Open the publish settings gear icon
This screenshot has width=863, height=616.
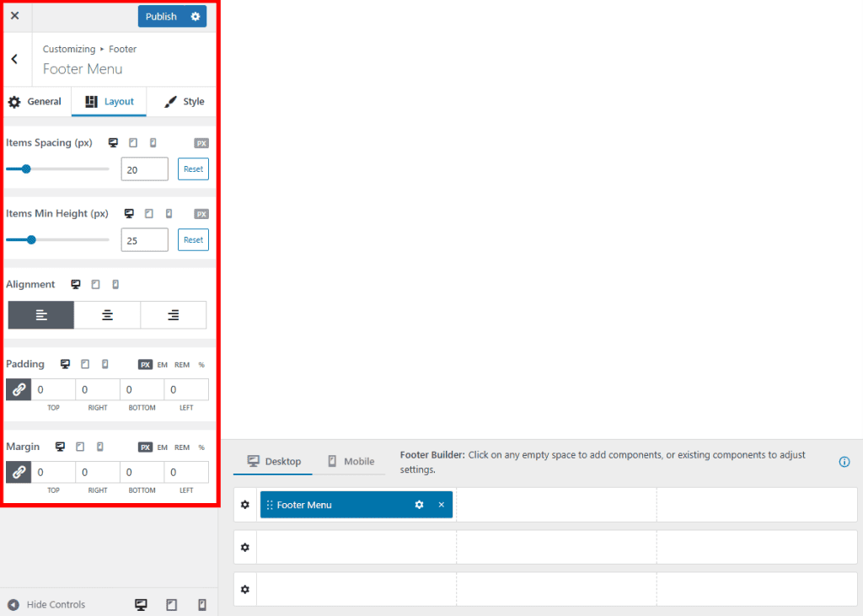(196, 16)
